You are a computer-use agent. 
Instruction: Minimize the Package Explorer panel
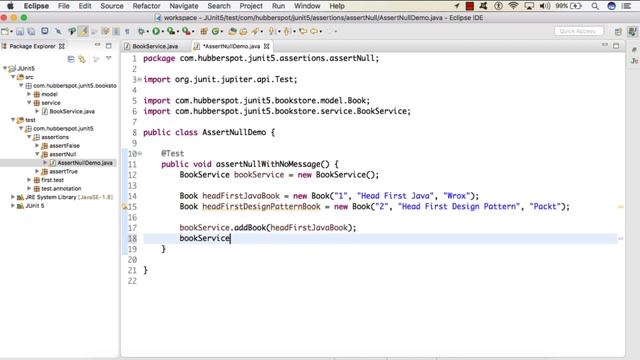[98, 45]
